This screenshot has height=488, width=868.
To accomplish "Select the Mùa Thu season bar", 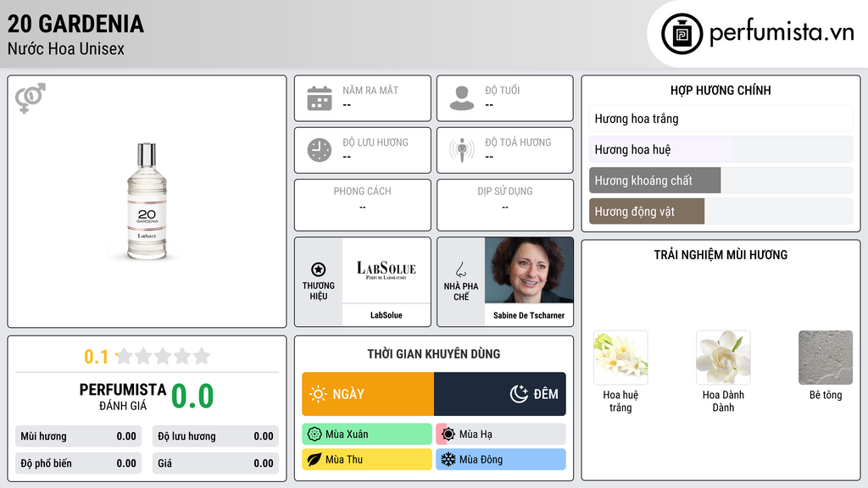I will click(367, 459).
